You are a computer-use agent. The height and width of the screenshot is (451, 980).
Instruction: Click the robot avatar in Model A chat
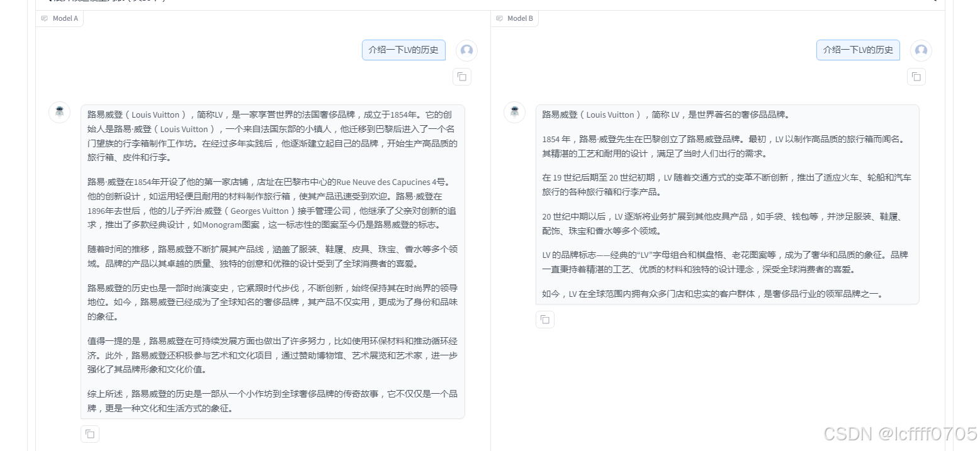click(x=60, y=113)
